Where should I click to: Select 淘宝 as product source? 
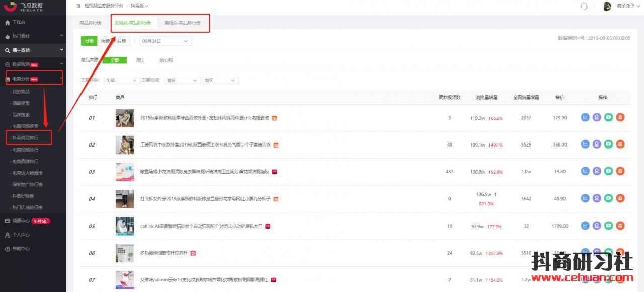point(140,60)
